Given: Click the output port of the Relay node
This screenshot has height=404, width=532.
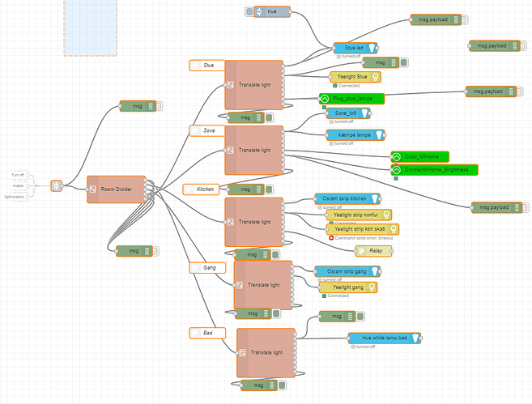Looking at the screenshot, I should [392, 251].
